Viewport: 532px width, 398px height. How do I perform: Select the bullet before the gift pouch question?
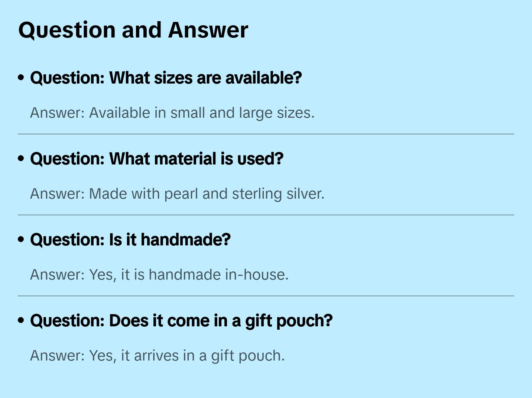point(21,320)
